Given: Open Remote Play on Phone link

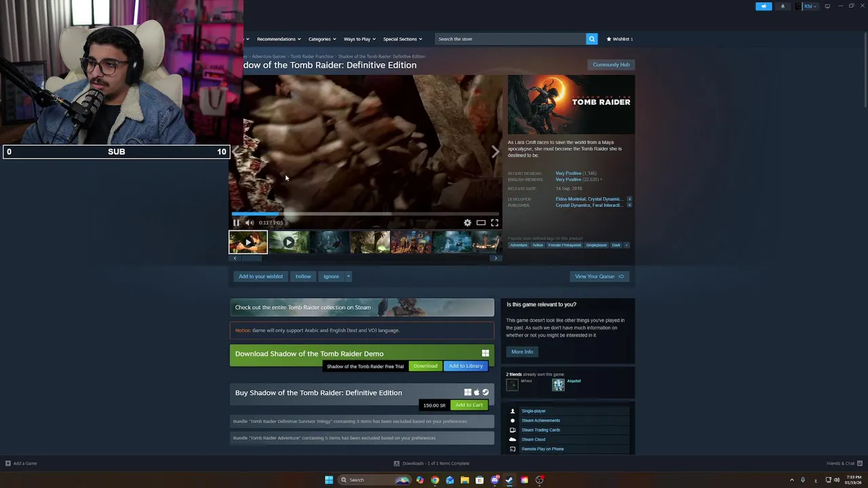Looking at the screenshot, I should [542, 449].
